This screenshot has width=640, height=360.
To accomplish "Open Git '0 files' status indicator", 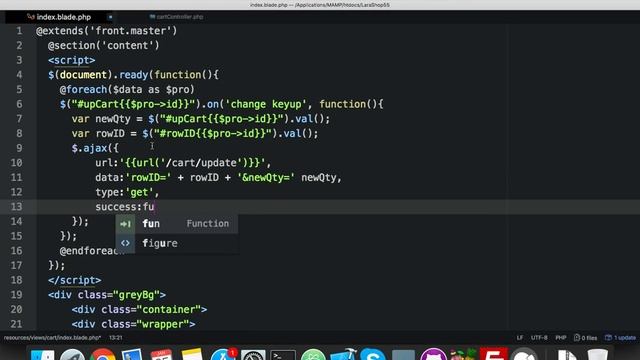I will [x=585, y=338].
